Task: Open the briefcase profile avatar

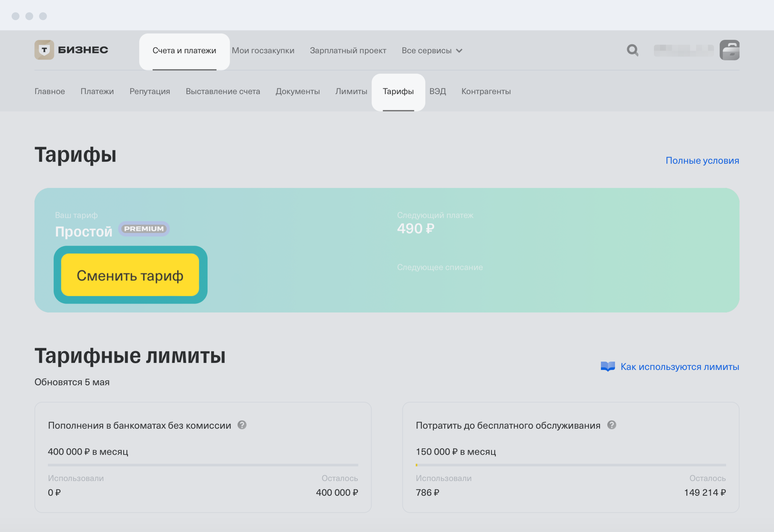Action: click(x=729, y=50)
